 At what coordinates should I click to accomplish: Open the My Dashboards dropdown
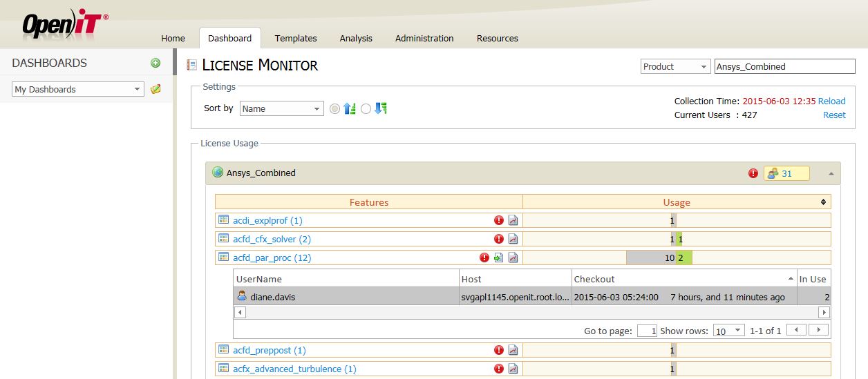coord(78,89)
